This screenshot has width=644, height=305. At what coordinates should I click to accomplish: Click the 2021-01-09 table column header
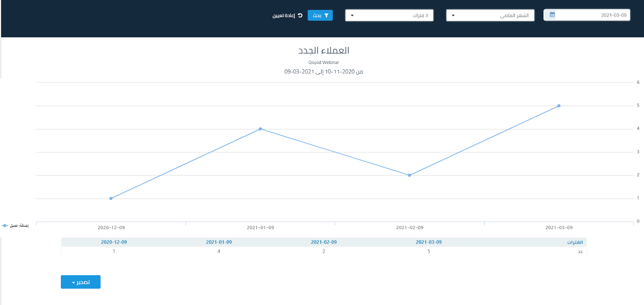(219, 242)
